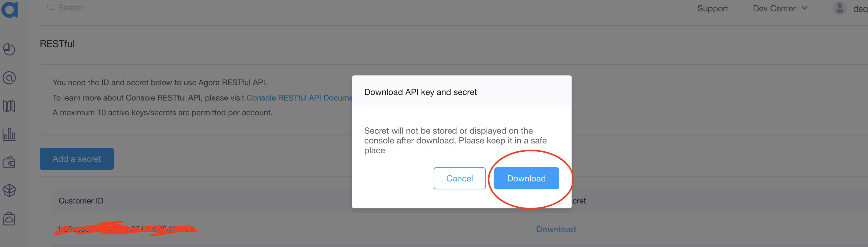This screenshot has height=247, width=868.
Task: Click the Add a secret button
Action: 76,159
